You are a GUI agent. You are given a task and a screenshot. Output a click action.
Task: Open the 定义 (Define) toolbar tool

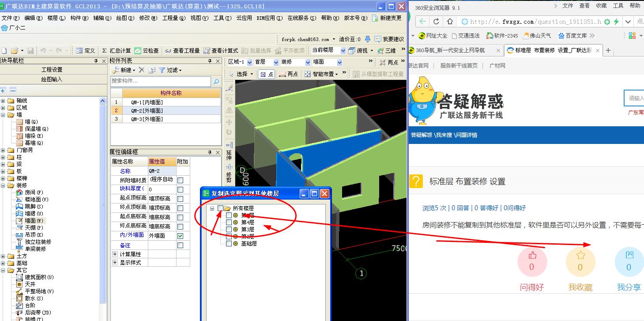point(85,51)
